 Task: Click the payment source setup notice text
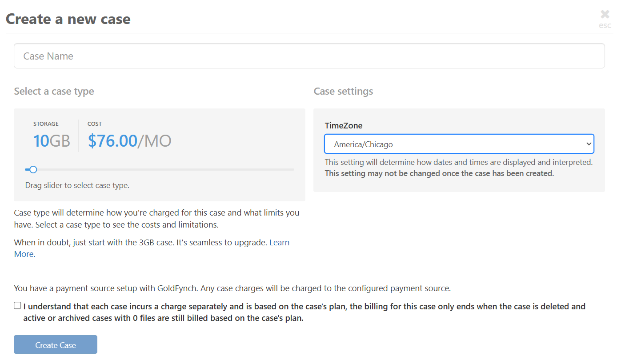(232, 288)
